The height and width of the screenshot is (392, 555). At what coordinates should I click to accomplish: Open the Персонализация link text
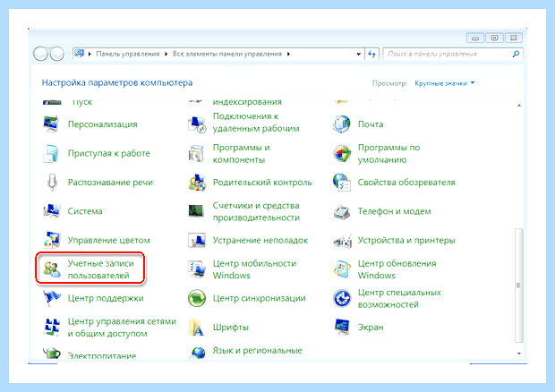[102, 124]
